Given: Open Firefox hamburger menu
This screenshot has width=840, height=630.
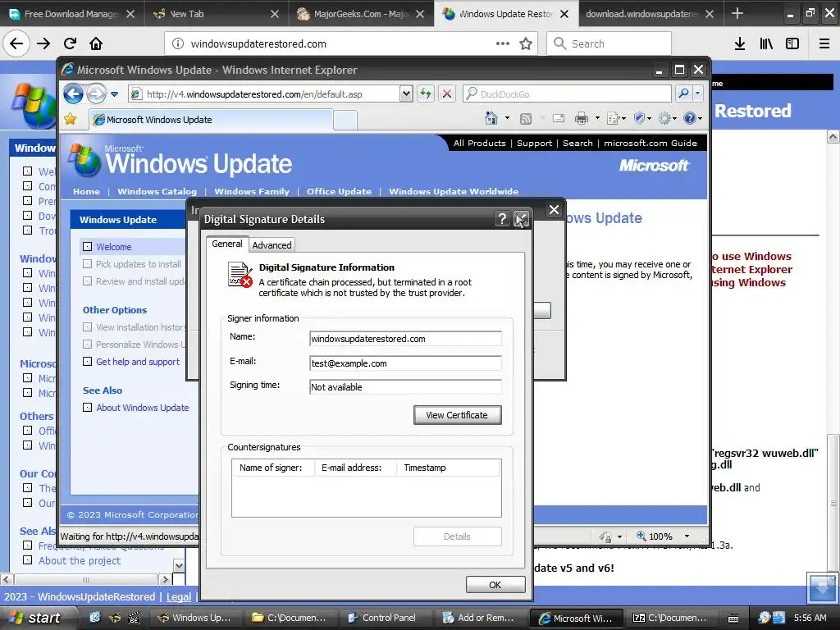Looking at the screenshot, I should click(824, 43).
